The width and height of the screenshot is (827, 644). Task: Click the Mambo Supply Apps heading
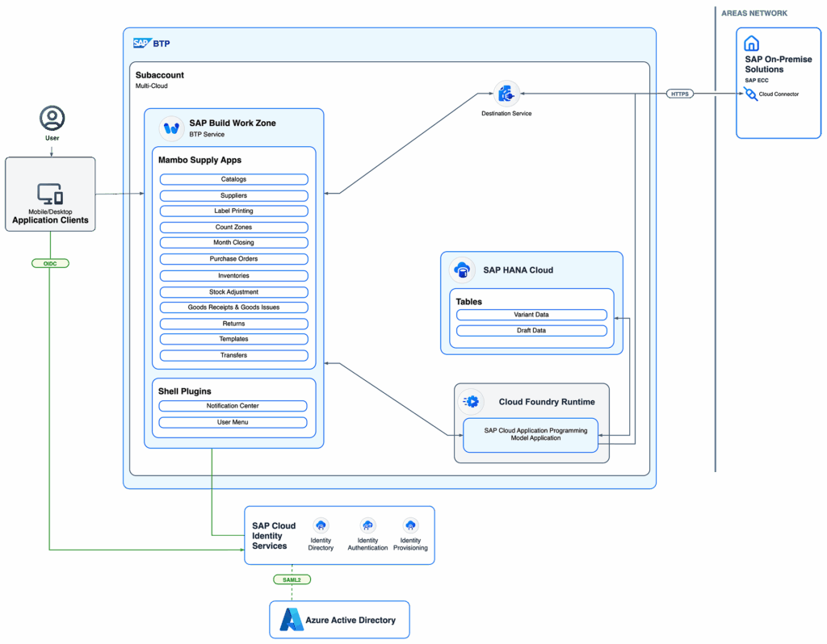[x=200, y=161]
